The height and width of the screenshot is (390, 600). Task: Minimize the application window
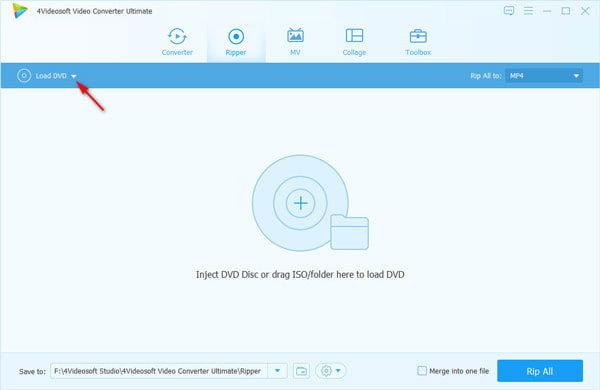point(547,11)
